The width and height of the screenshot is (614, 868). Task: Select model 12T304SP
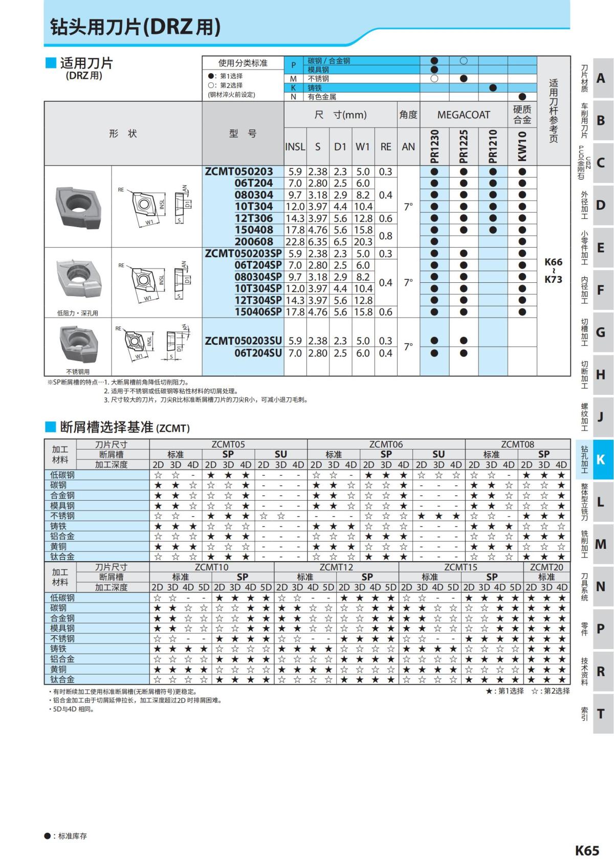click(258, 300)
